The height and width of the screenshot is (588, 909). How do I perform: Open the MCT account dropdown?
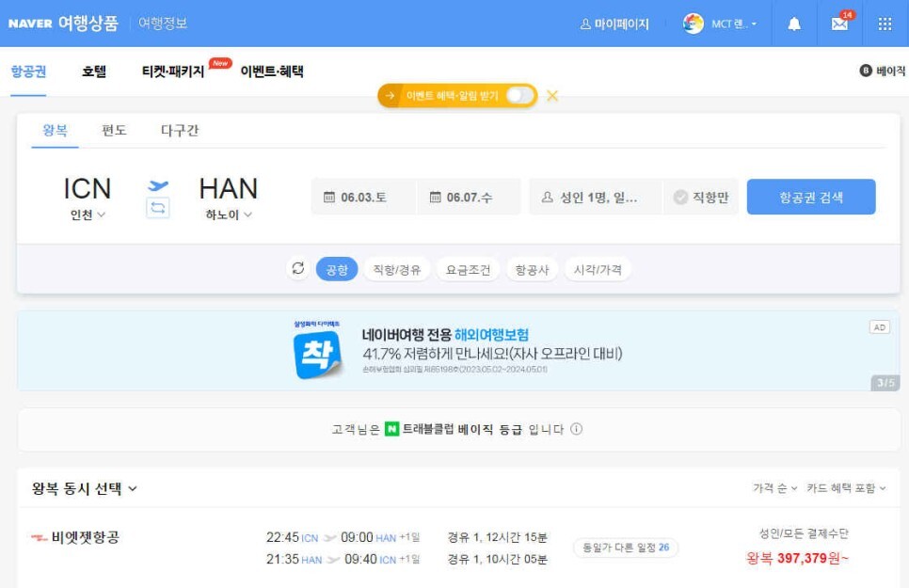[734, 24]
